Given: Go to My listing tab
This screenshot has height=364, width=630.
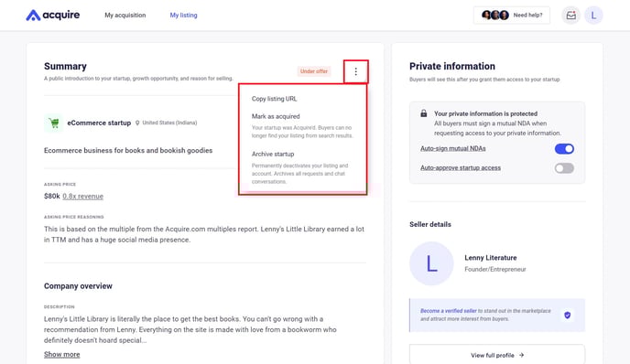Looking at the screenshot, I should coord(184,16).
